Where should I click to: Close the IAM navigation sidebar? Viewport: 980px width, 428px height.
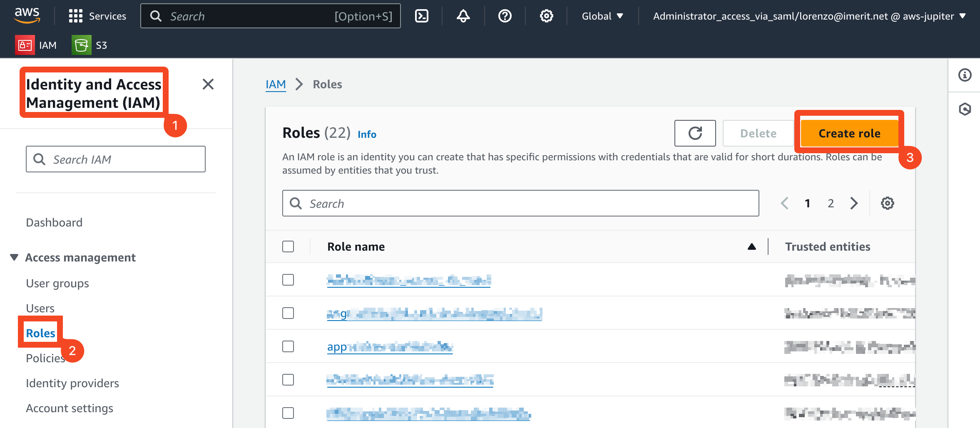[x=208, y=84]
